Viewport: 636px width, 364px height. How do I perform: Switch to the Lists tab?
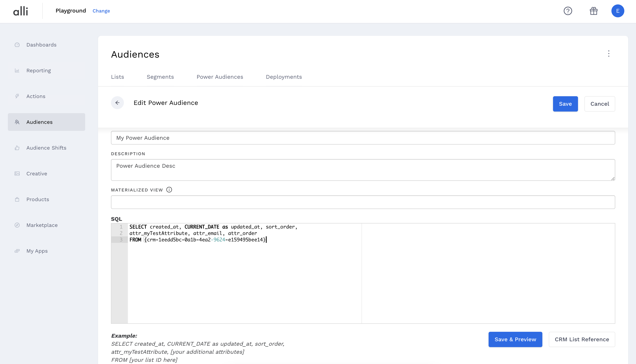[117, 77]
